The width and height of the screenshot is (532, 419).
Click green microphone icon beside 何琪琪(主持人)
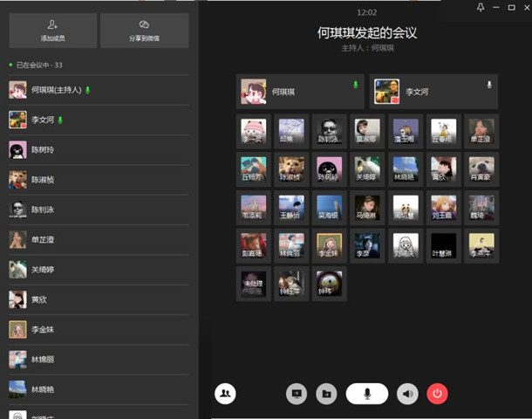pos(87,90)
